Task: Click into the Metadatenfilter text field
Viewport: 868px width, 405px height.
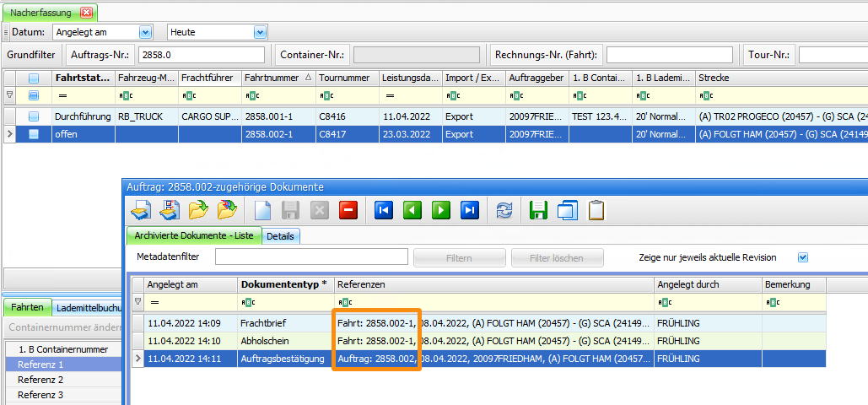Action: point(311,256)
